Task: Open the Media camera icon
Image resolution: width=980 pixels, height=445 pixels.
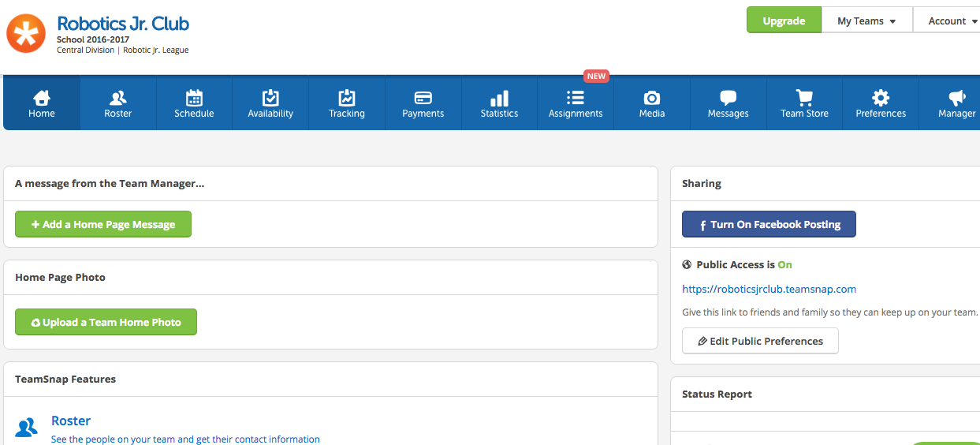Action: [x=652, y=98]
